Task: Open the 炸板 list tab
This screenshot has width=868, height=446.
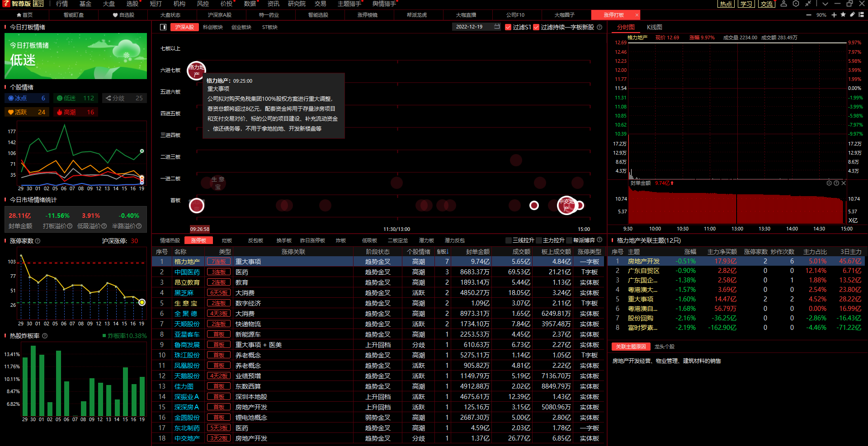Action: pos(341,240)
